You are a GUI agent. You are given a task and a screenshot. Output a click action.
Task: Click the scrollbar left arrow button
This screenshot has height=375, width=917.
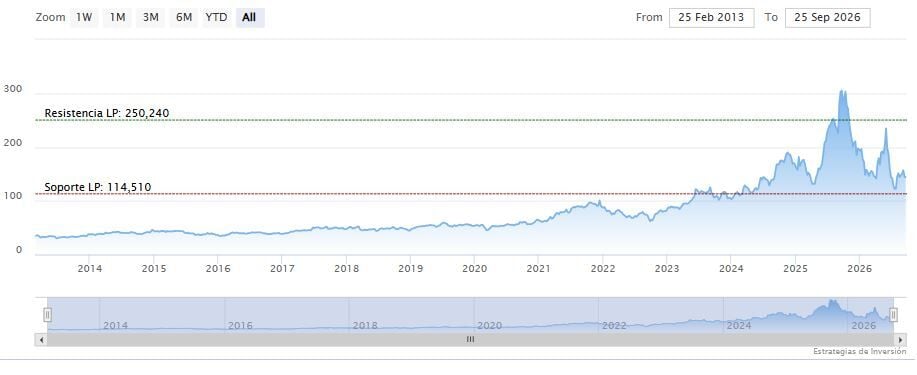click(x=41, y=339)
